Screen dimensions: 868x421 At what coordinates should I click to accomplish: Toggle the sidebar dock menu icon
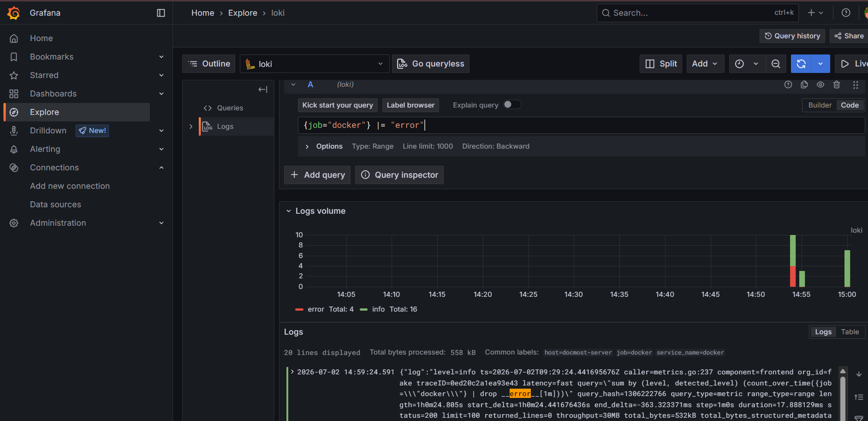click(x=161, y=13)
